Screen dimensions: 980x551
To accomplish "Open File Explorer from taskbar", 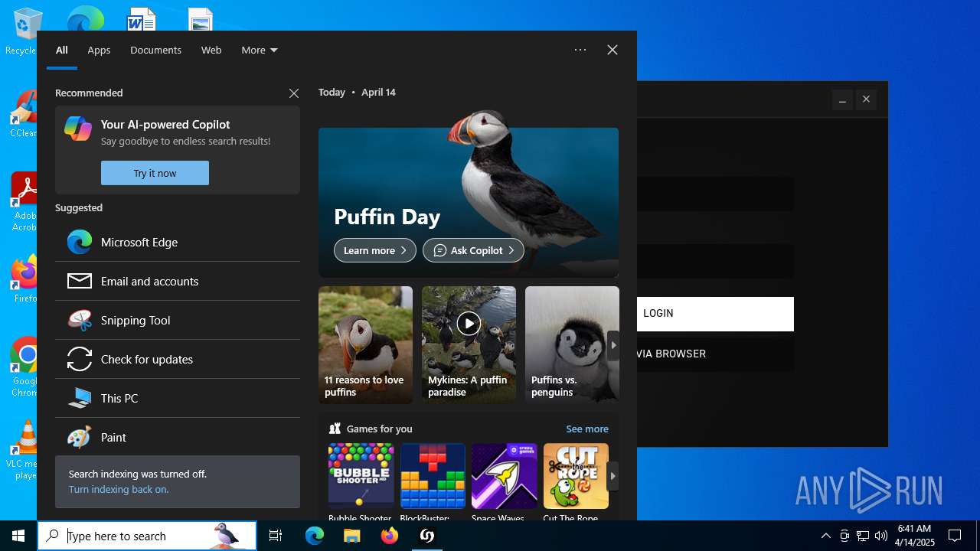I will (x=352, y=536).
